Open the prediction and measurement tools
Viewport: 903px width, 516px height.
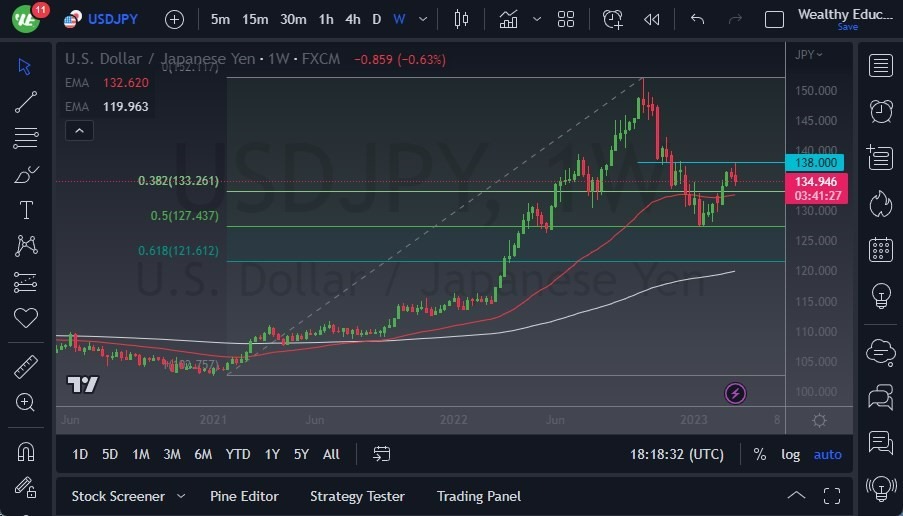(x=26, y=282)
